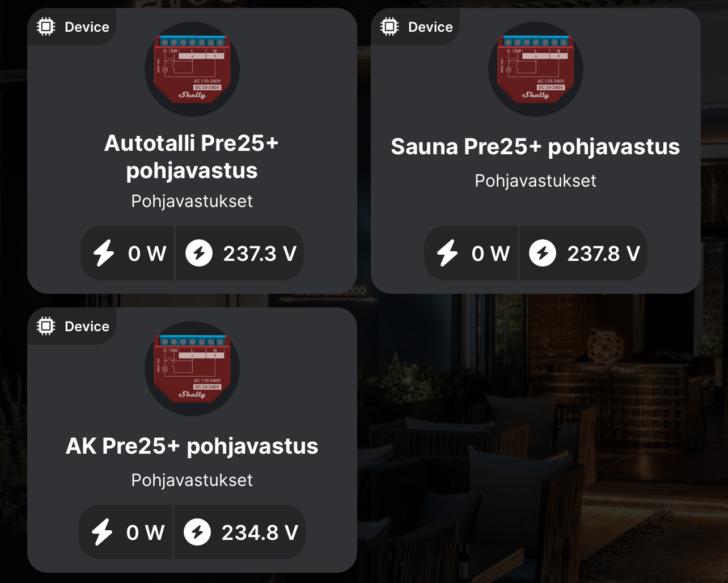
Task: Click the Sauna card's device chip icon
Action: pyautogui.click(x=390, y=27)
